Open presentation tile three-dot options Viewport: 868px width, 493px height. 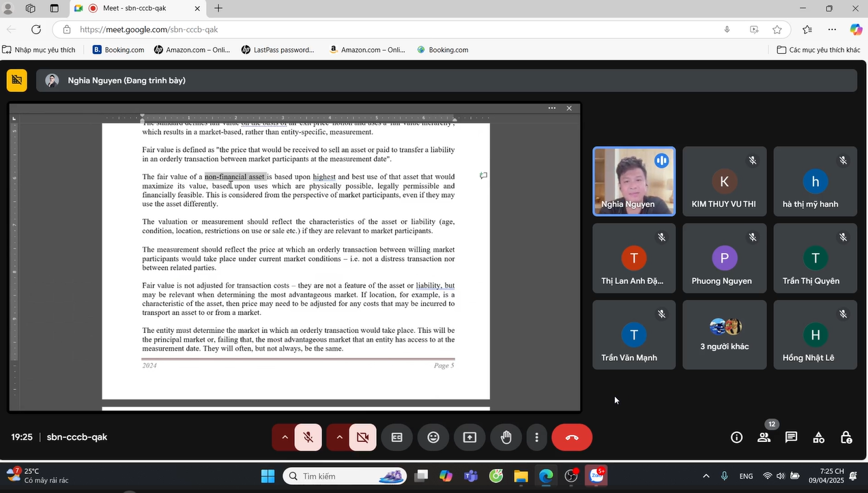(x=552, y=108)
